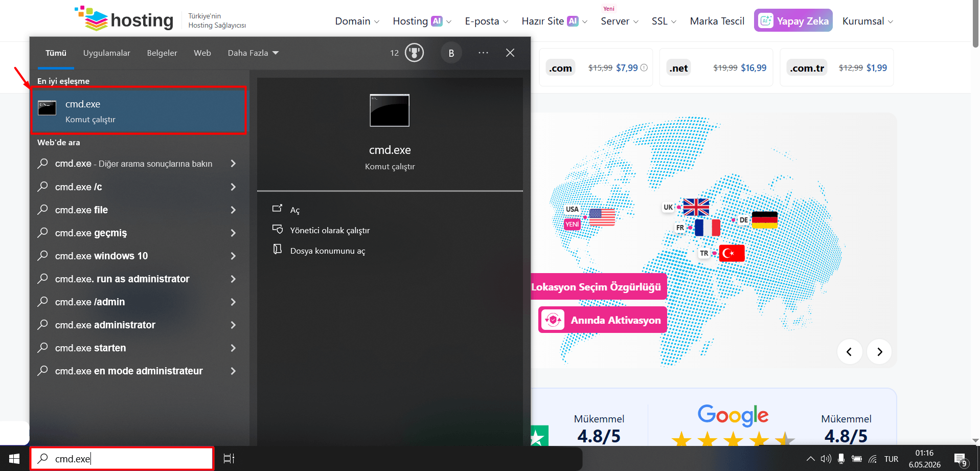Click the TUR language indicator in taskbar

891,459
